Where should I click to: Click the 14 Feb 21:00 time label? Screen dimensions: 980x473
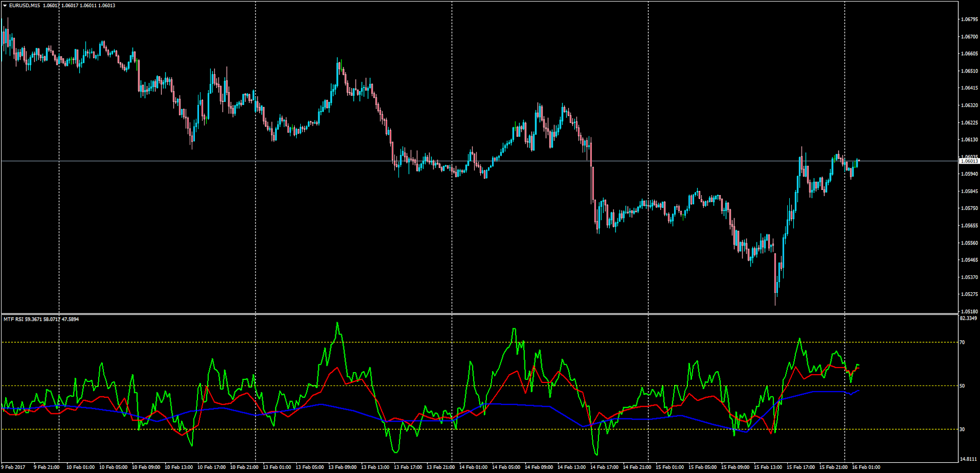637,467
